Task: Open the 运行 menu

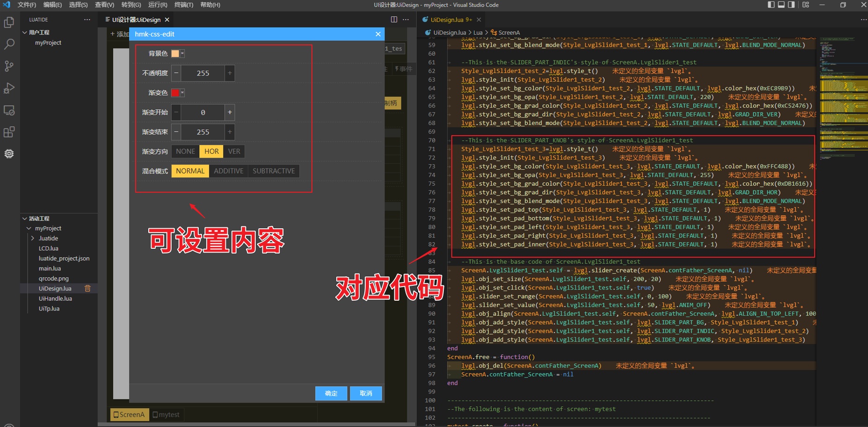Action: pos(158,5)
